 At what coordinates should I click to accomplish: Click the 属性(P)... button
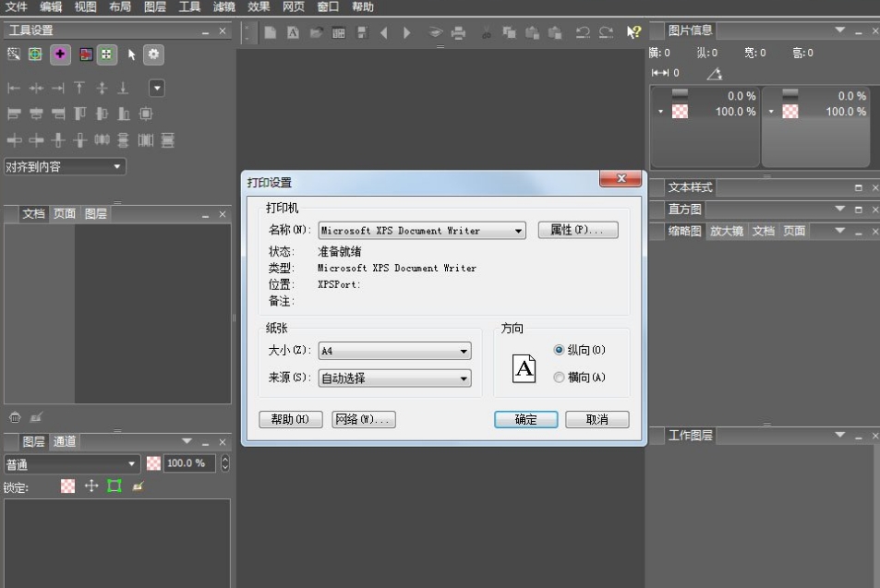tap(577, 231)
